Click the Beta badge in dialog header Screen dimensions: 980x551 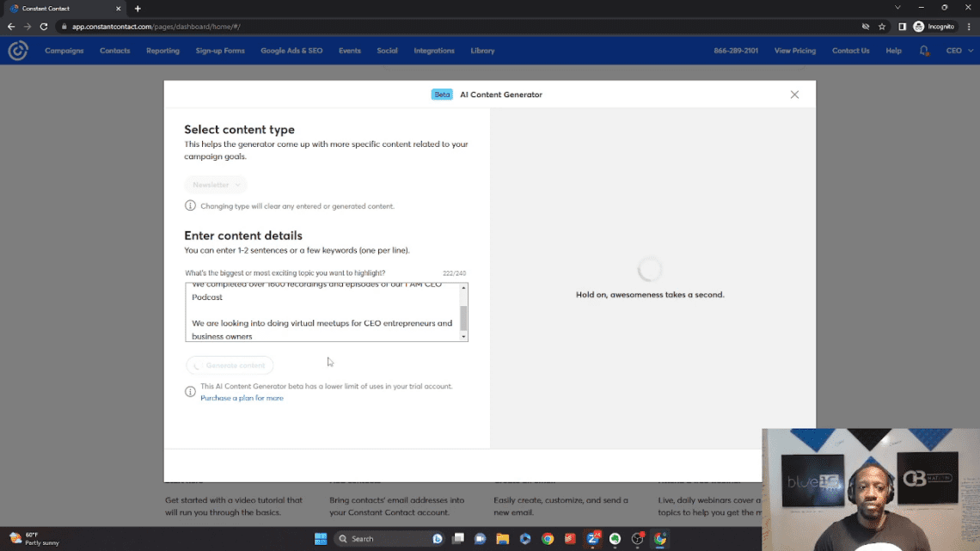[442, 95]
